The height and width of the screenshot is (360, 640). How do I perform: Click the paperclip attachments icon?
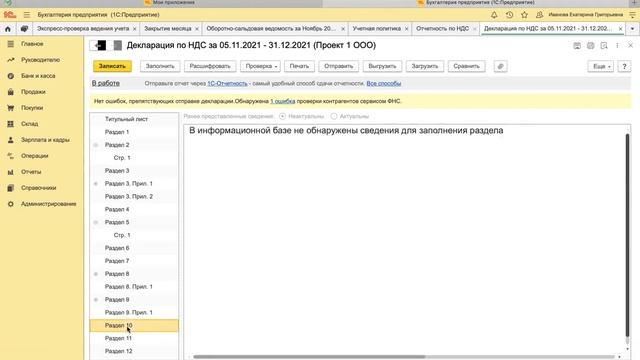click(500, 66)
